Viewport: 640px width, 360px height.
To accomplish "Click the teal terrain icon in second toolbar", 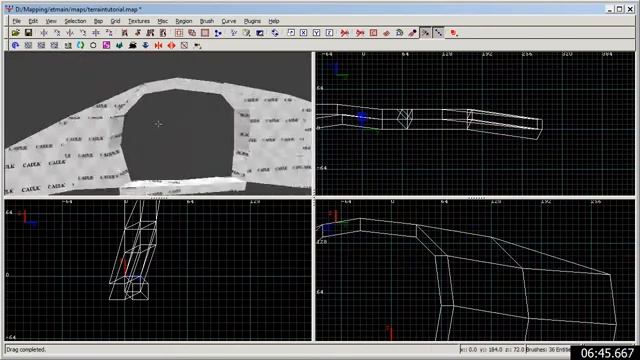I will (119, 45).
